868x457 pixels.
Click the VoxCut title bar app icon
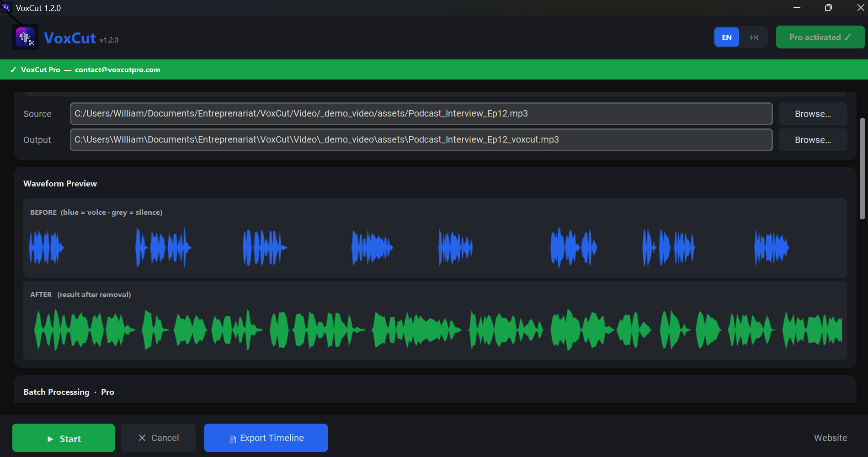[x=6, y=8]
